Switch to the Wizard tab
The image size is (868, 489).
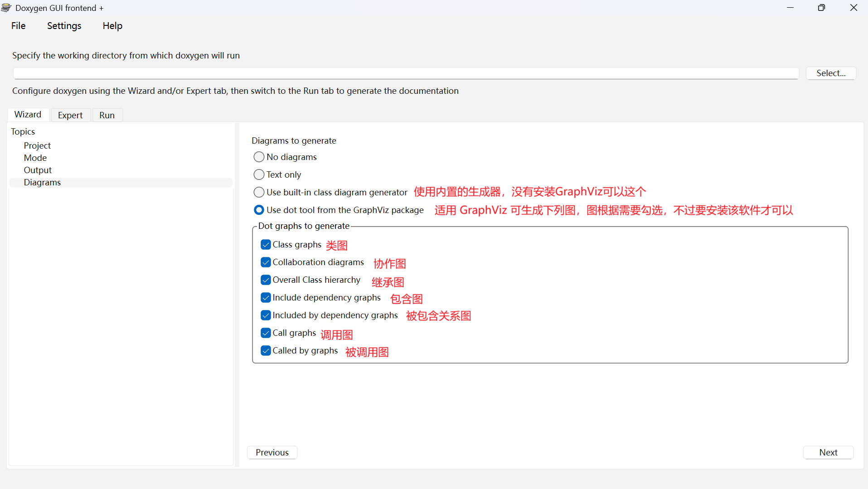(28, 115)
